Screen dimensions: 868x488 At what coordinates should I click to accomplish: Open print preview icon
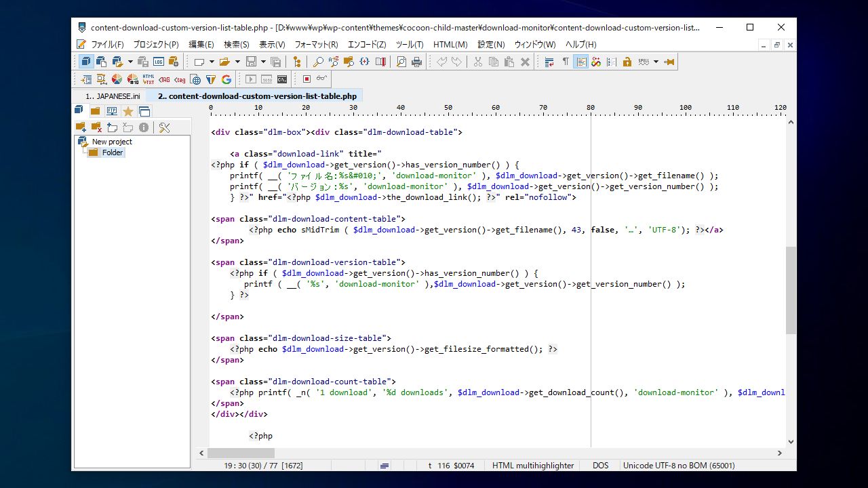pyautogui.click(x=401, y=62)
